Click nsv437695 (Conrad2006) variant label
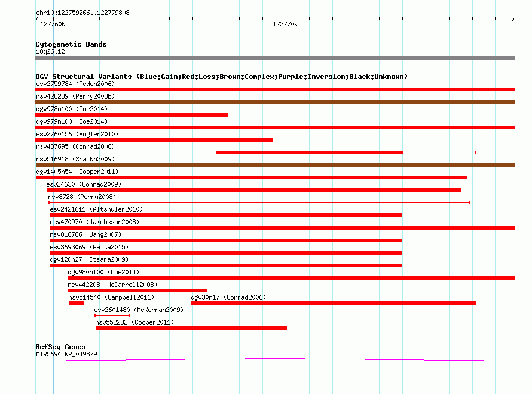This screenshot has width=532, height=394. 75,146
